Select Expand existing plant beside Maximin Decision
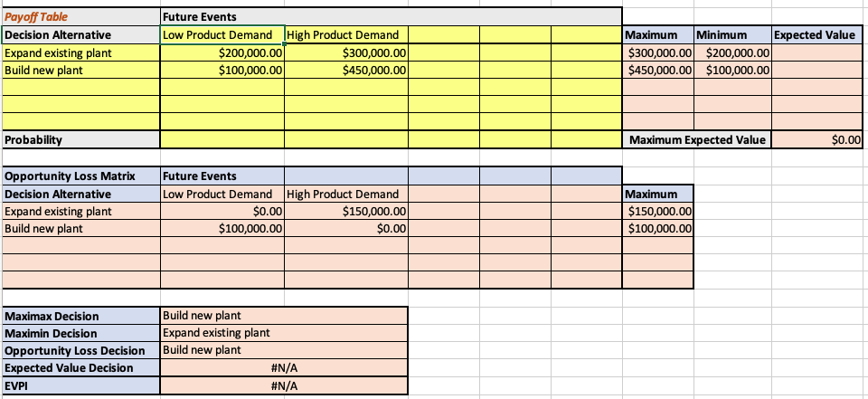The image size is (868, 399). 284,333
